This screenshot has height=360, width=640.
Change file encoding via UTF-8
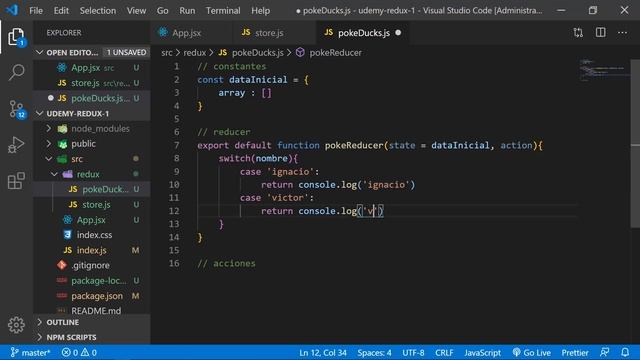413,352
